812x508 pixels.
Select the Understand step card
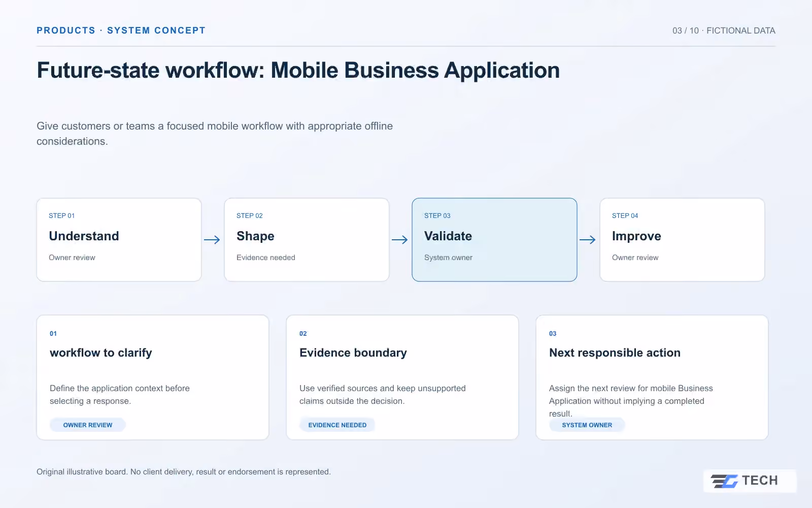(x=119, y=240)
